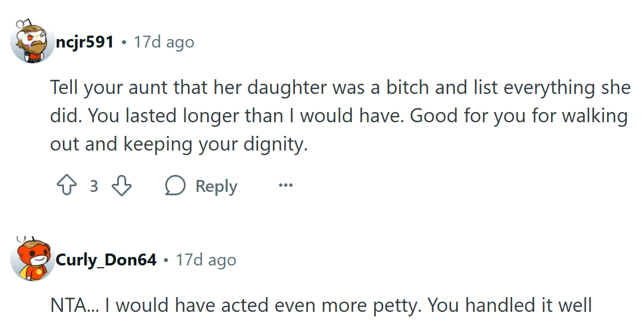Click "Good for you for walking" text

518,116
